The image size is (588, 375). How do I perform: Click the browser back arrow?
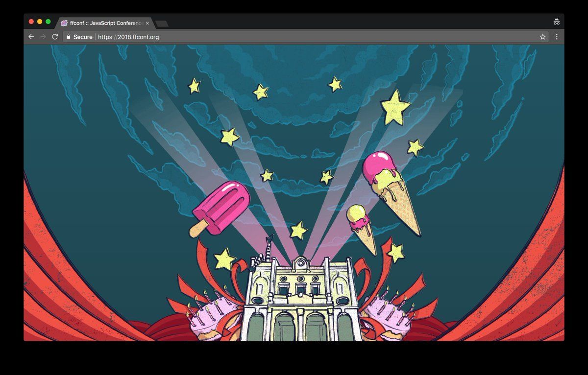point(31,37)
